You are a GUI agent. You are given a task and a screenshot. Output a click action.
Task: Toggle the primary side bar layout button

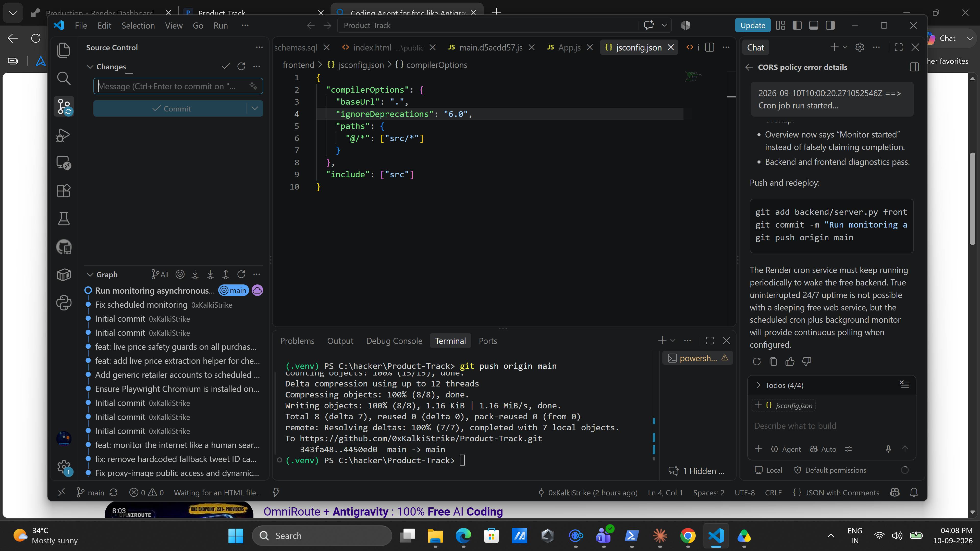797,26
